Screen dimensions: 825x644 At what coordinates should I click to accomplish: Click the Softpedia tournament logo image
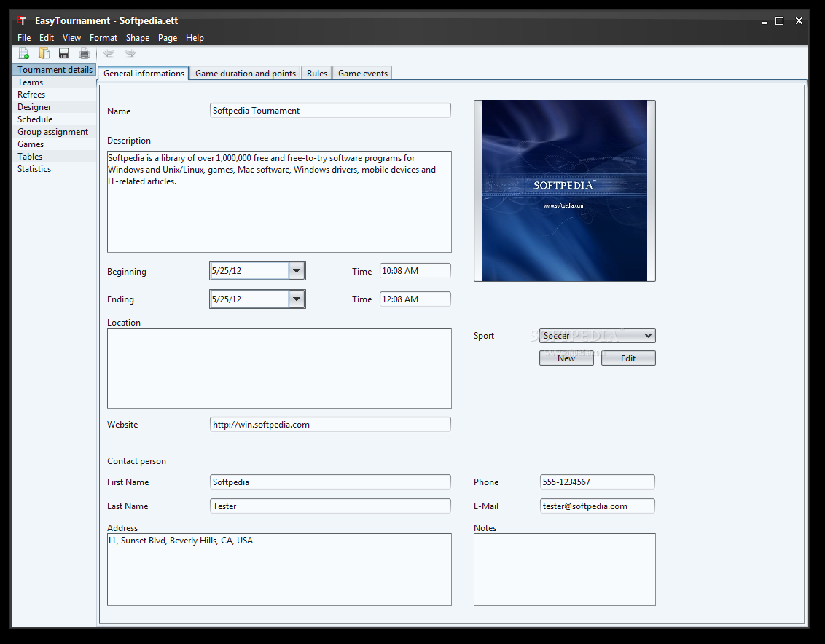pos(564,190)
